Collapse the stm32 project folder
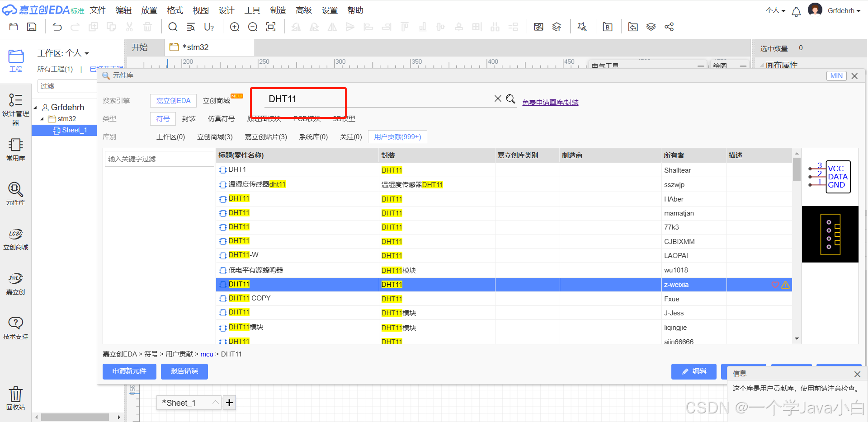Screen dimensions: 868x422 42,119
